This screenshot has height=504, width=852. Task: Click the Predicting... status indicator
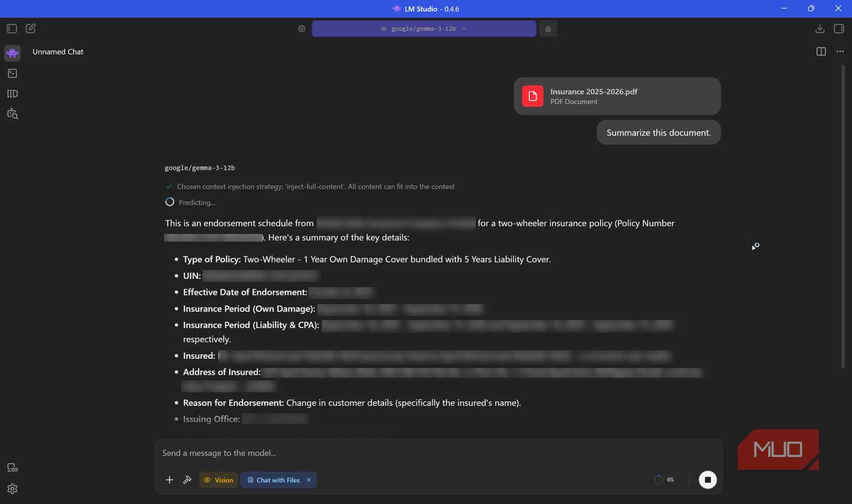pos(190,202)
